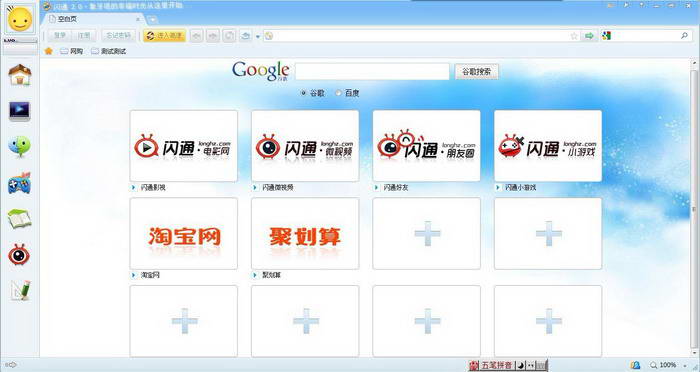This screenshot has width=700, height=372.
Task: Click the refresh page toolbar button
Action: click(x=229, y=36)
